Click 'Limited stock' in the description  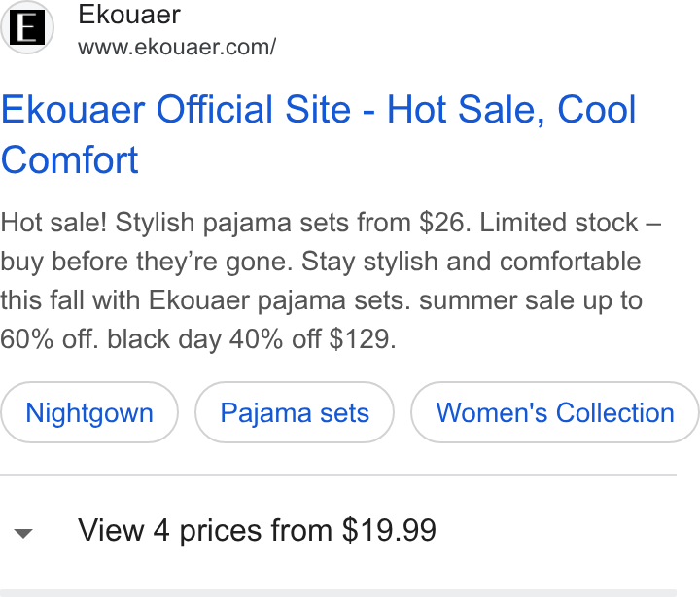[x=559, y=223]
